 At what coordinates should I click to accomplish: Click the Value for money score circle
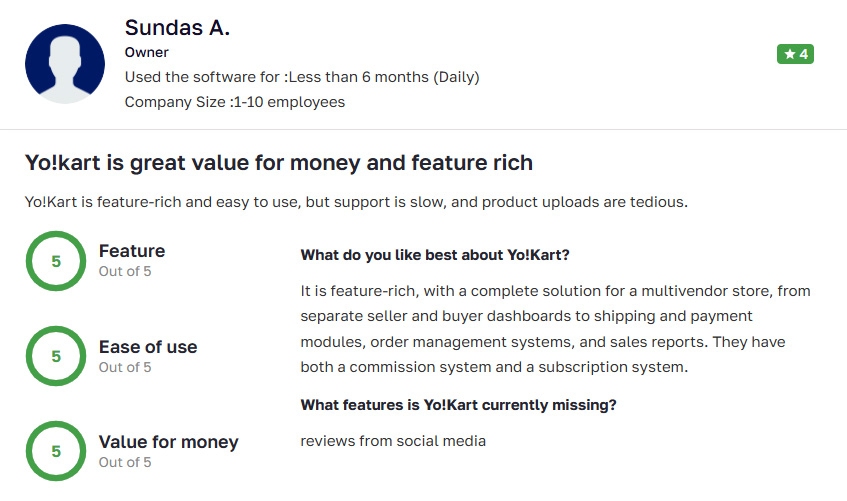click(x=56, y=451)
